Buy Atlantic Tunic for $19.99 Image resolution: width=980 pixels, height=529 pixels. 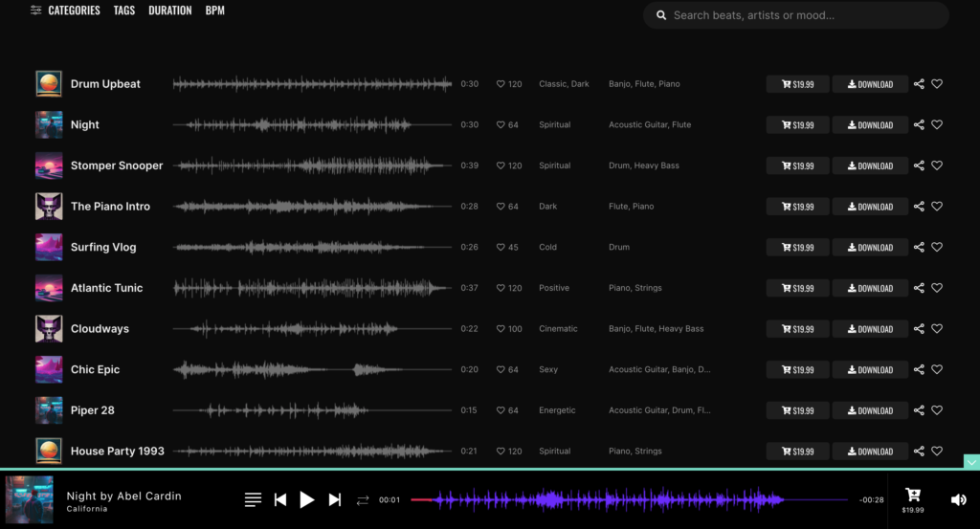(x=797, y=289)
